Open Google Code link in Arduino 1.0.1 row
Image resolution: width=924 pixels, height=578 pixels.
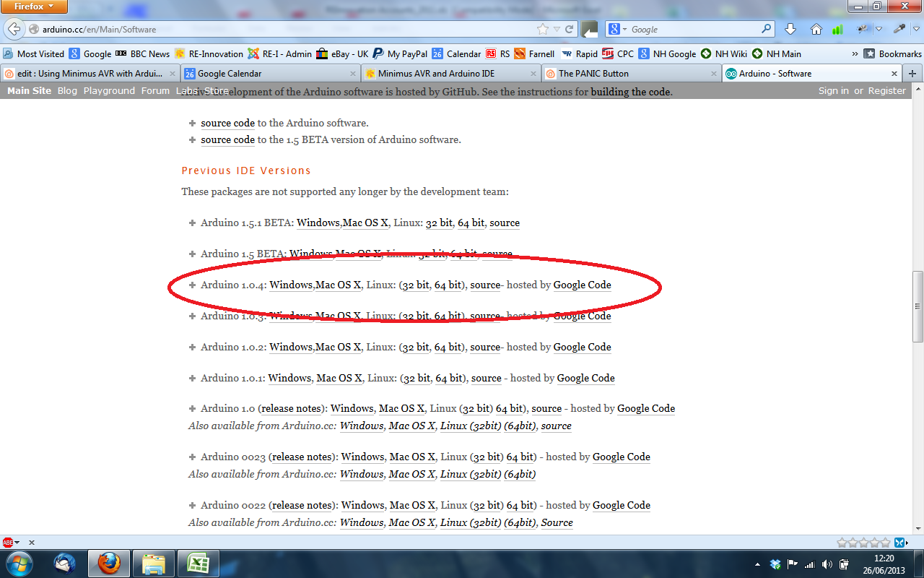coord(586,378)
